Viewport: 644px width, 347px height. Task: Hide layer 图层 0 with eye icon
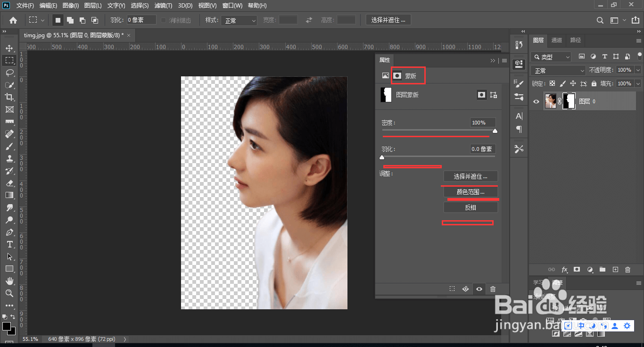click(x=537, y=101)
